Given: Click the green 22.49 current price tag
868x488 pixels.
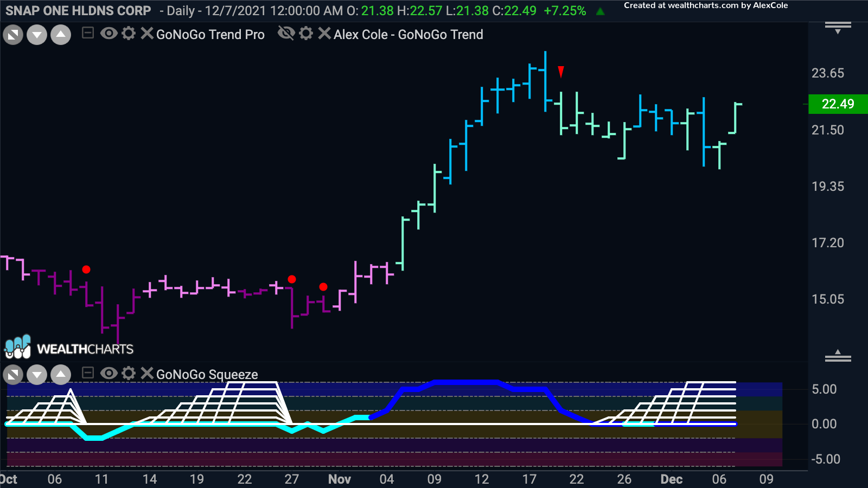Looking at the screenshot, I should click(x=838, y=104).
